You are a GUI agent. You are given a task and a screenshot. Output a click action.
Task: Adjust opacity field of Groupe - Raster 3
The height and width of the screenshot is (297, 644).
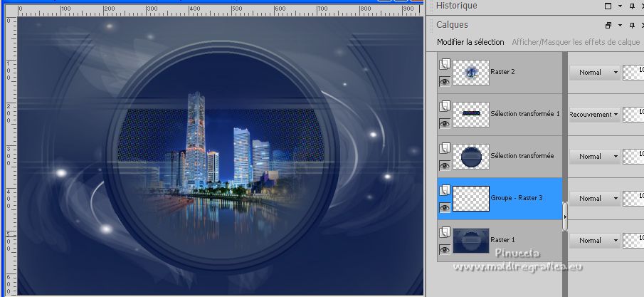pyautogui.click(x=633, y=198)
